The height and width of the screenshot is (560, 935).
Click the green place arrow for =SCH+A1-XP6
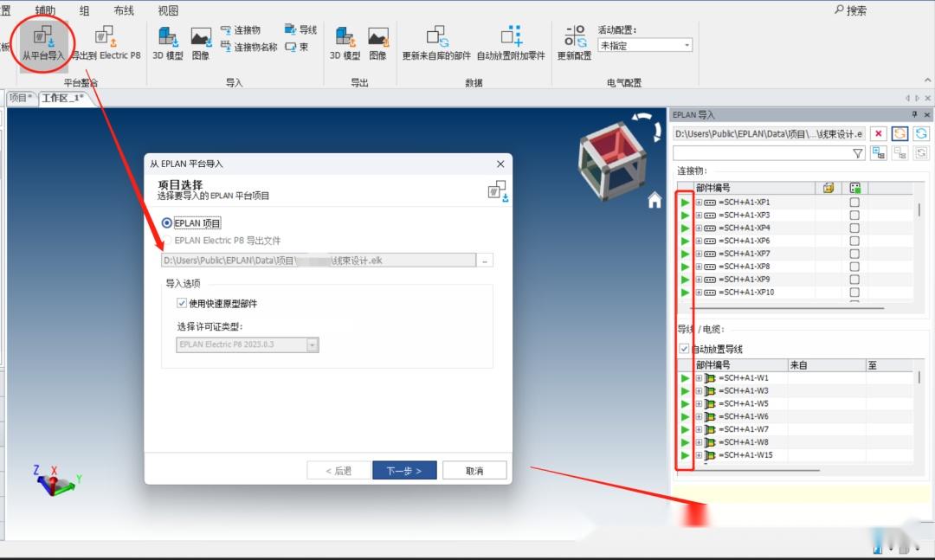(685, 241)
